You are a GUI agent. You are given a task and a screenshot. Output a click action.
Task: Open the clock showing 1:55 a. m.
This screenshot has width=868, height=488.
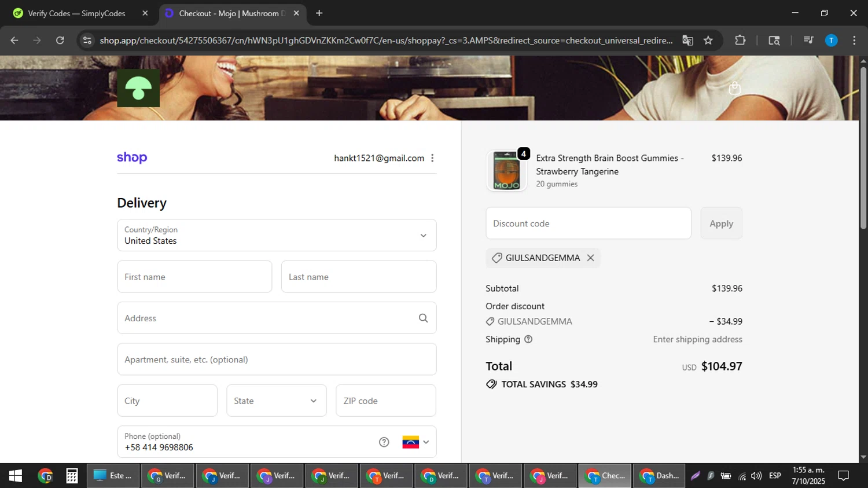coord(808,476)
